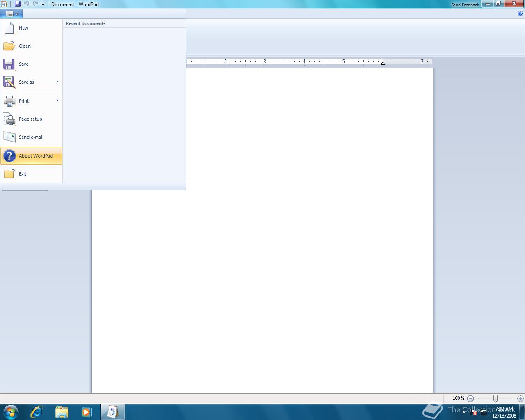This screenshot has height=420, width=525.
Task: Click the taskbar clock showing 12/13/2008
Action: (504, 412)
